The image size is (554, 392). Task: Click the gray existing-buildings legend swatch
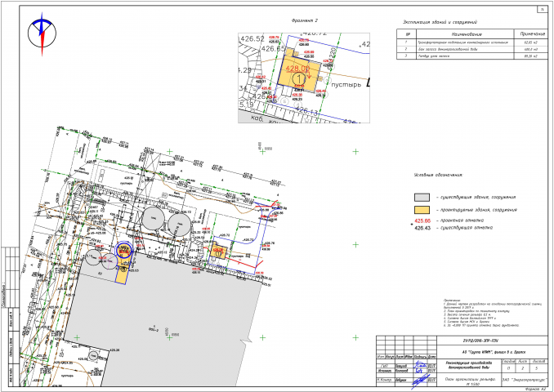click(x=422, y=197)
